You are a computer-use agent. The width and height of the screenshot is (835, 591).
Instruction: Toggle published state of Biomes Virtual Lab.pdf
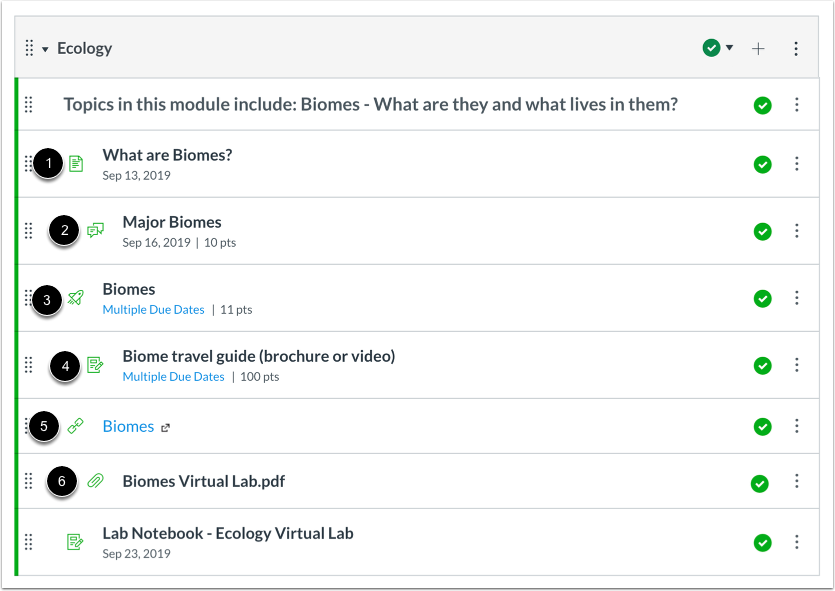pos(760,483)
